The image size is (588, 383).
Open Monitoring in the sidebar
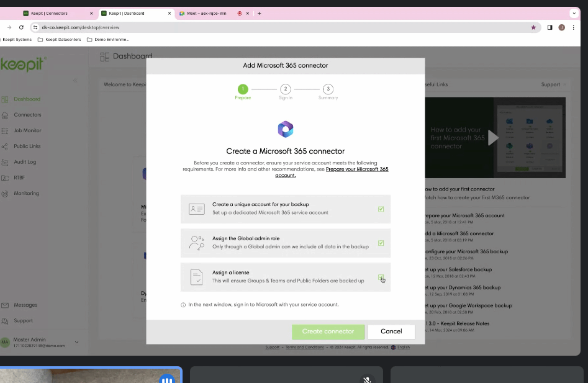(26, 193)
